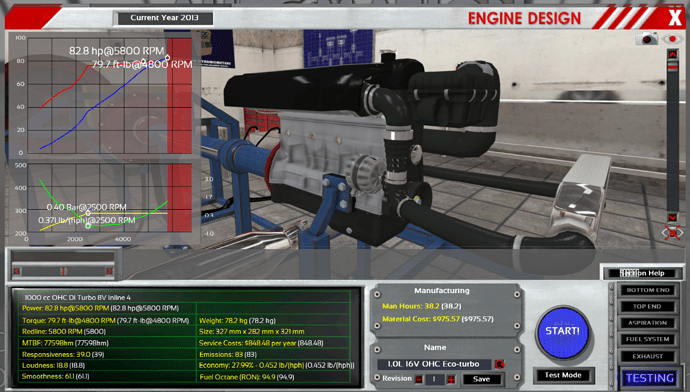Image resolution: width=690 pixels, height=392 pixels.
Task: Click the red down arrow on vertical scrollbar
Action: 672,218
